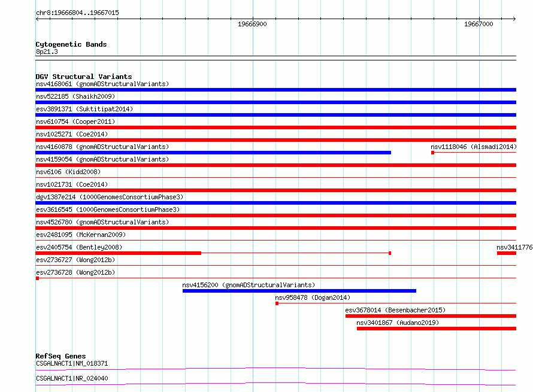Click the nsv4168061 gnomAD variant label
The image size is (533, 392).
point(102,84)
